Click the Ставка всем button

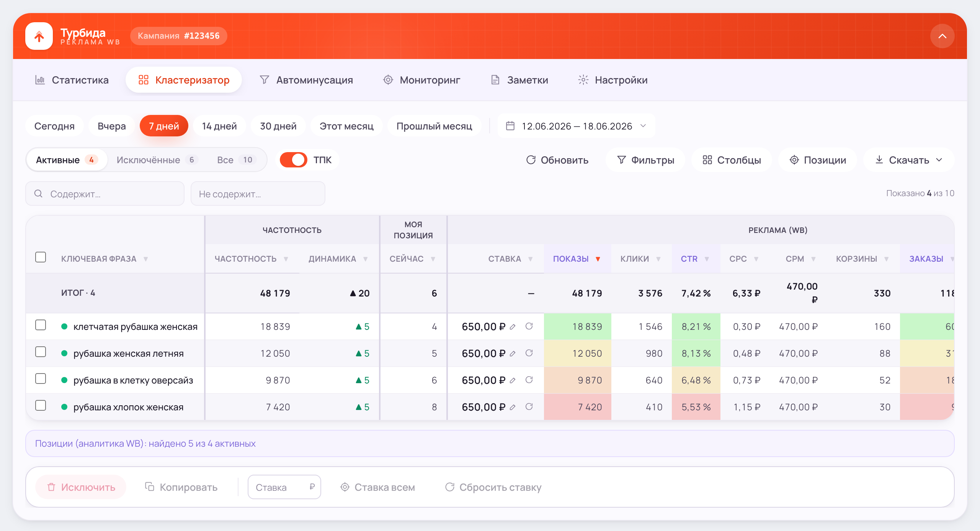point(377,487)
